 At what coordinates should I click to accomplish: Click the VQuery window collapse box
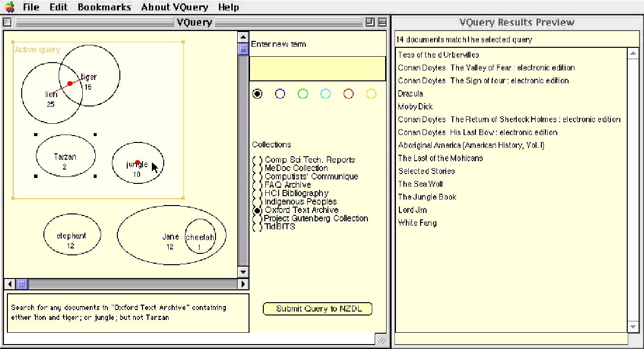pos(382,22)
